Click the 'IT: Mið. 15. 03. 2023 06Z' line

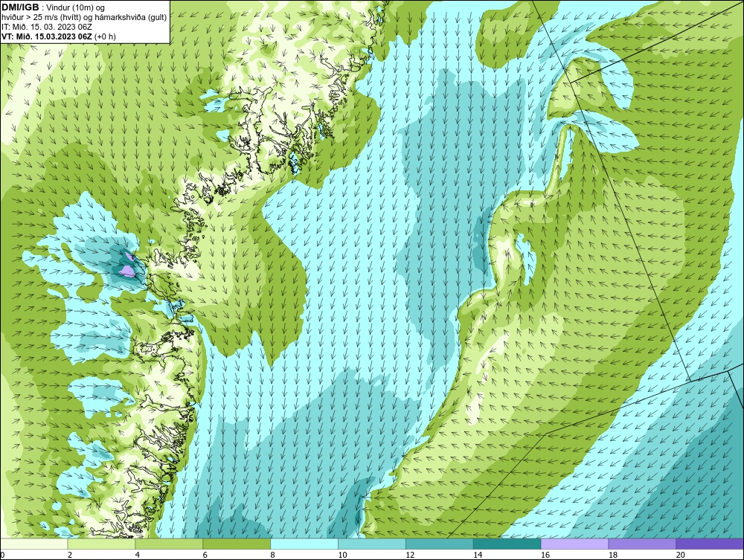47,27
